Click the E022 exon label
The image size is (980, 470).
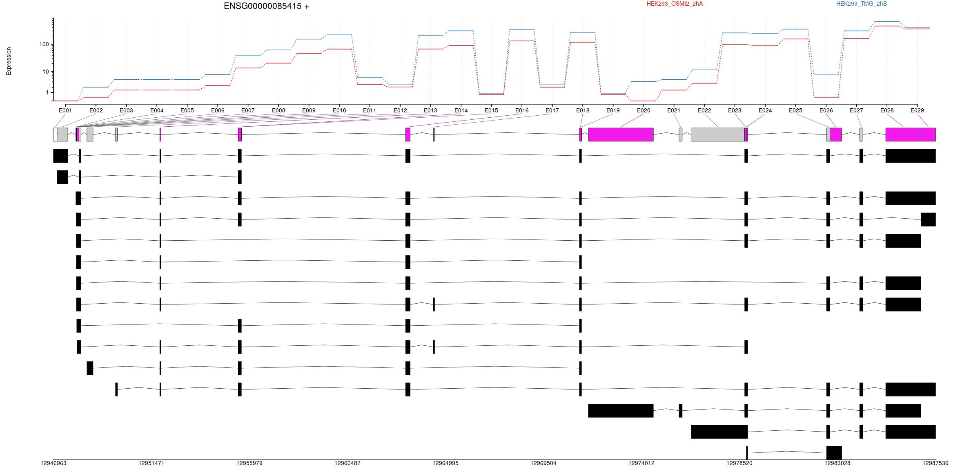[x=704, y=110]
